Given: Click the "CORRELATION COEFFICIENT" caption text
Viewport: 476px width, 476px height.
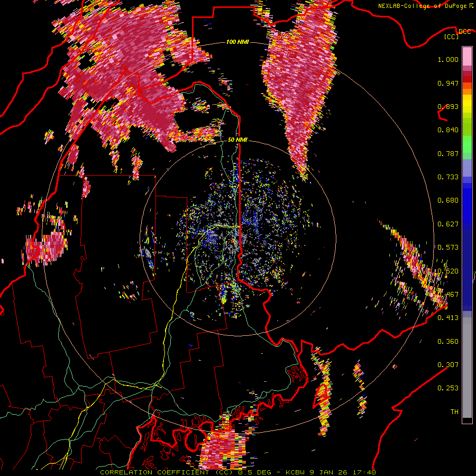Looking at the screenshot, I should [x=154, y=472].
